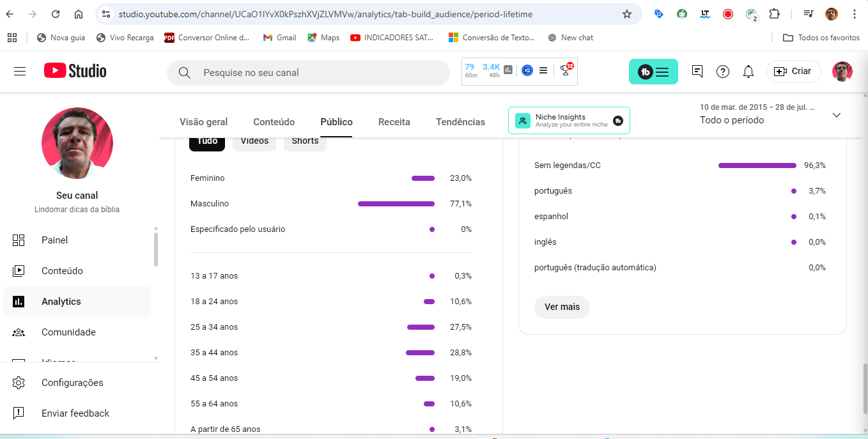
Task: Click the Configurações gear icon
Action: (19, 383)
